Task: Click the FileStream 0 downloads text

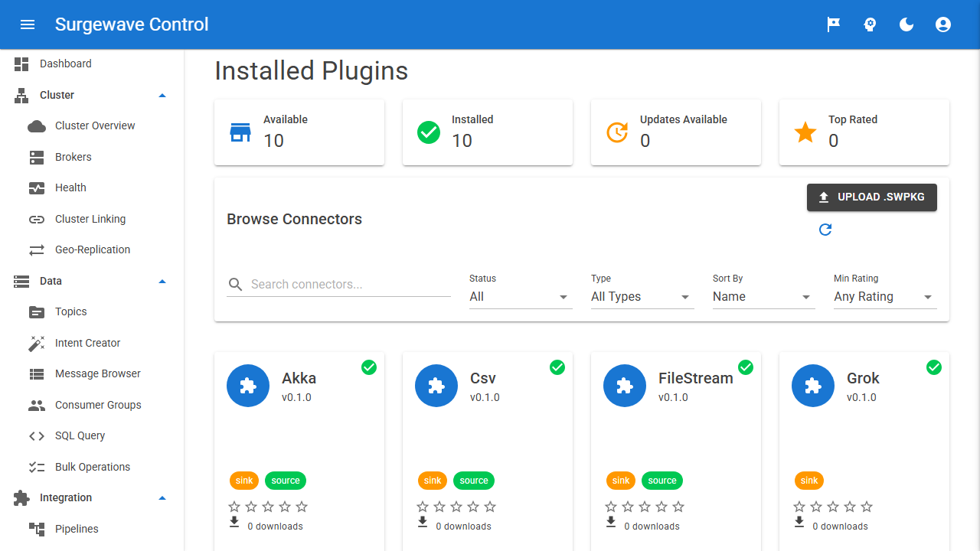Action: [652, 527]
